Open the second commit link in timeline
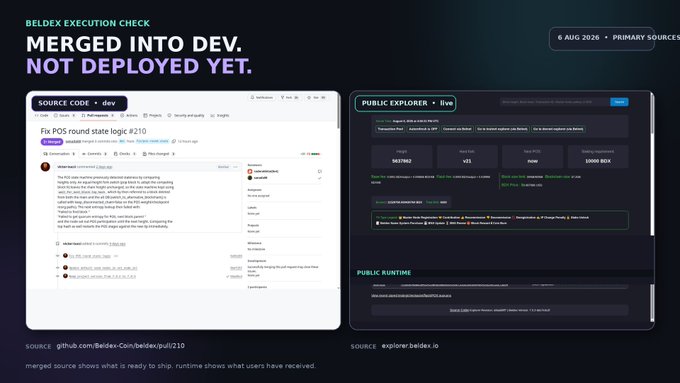 pyautogui.click(x=103, y=268)
